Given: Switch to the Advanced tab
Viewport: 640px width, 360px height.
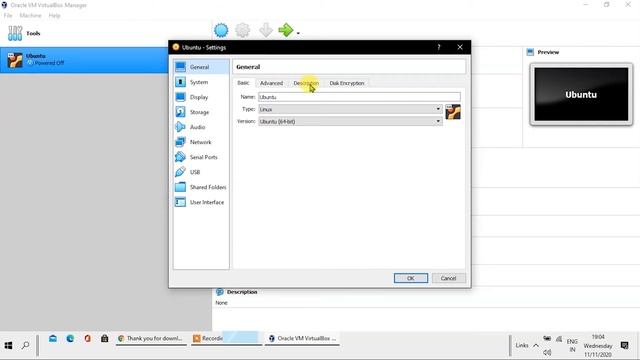Looking at the screenshot, I should tap(271, 83).
